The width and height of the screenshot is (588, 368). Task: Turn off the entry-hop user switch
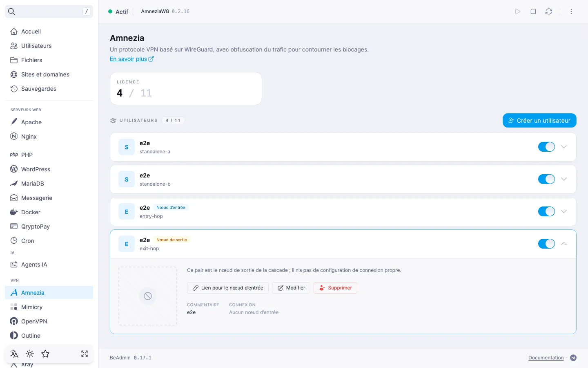pyautogui.click(x=546, y=211)
